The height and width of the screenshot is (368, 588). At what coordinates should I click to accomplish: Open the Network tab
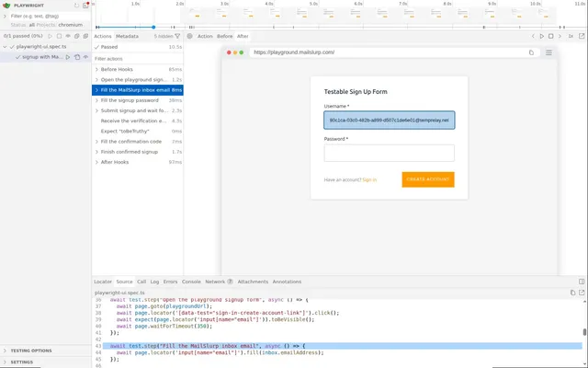pyautogui.click(x=219, y=282)
